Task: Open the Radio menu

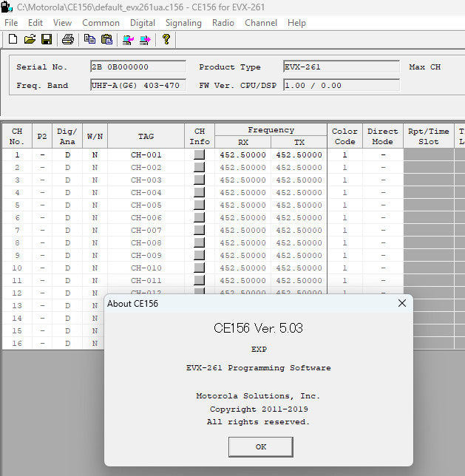Action: pos(223,23)
